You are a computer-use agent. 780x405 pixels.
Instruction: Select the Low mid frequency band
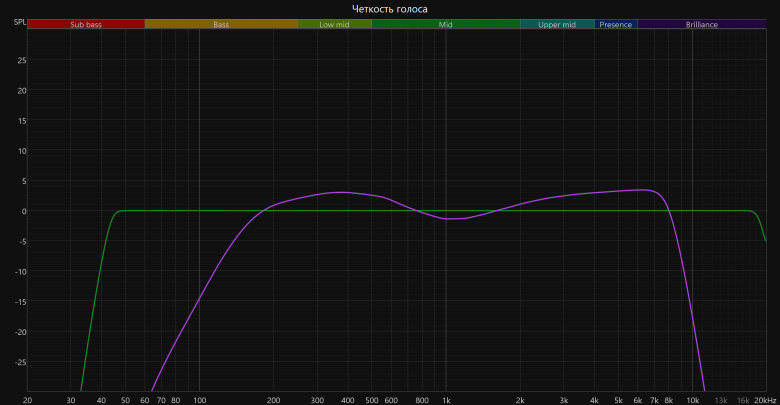[334, 24]
